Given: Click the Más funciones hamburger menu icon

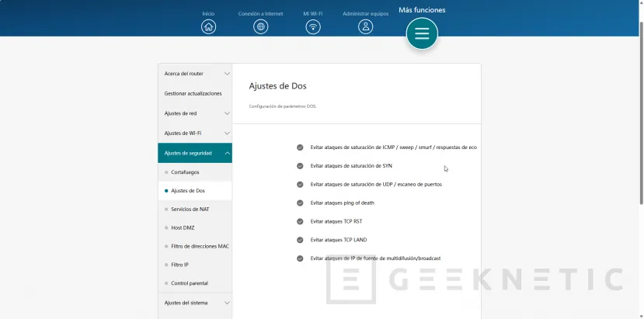Looking at the screenshot, I should (422, 33).
